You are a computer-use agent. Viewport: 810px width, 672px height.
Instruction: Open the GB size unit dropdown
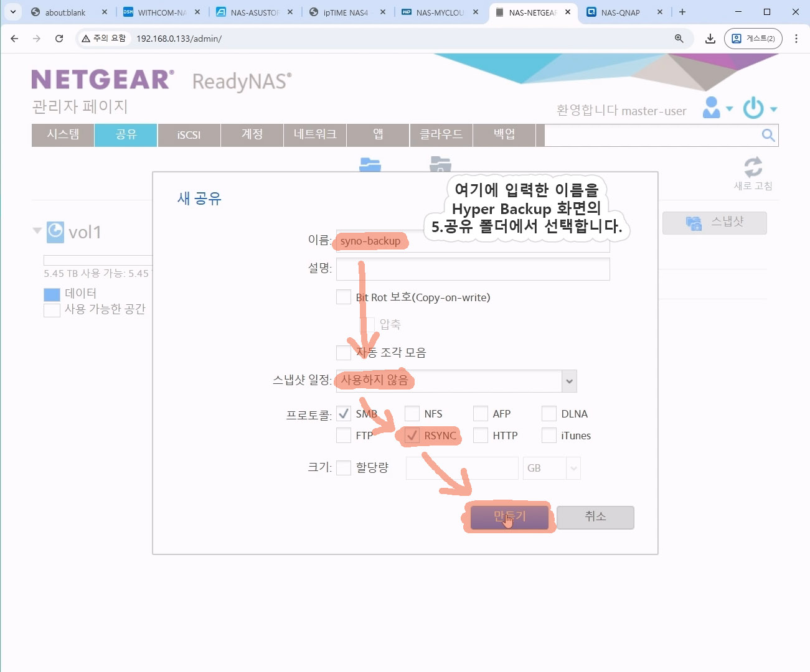(573, 469)
